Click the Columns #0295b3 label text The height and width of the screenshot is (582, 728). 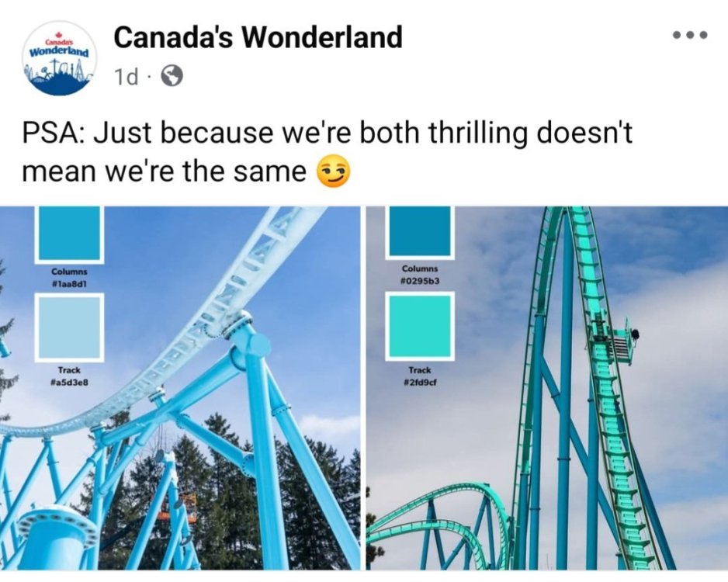click(x=420, y=275)
